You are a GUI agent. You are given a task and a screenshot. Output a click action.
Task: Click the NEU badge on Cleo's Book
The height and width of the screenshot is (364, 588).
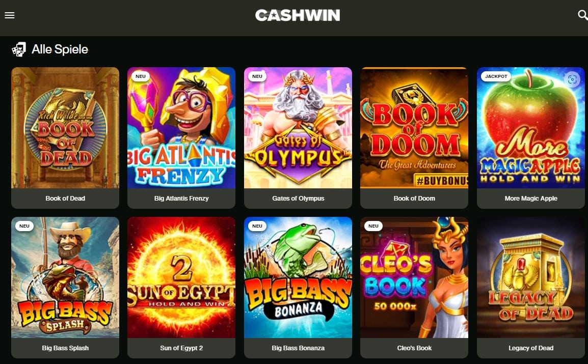pos(373,226)
